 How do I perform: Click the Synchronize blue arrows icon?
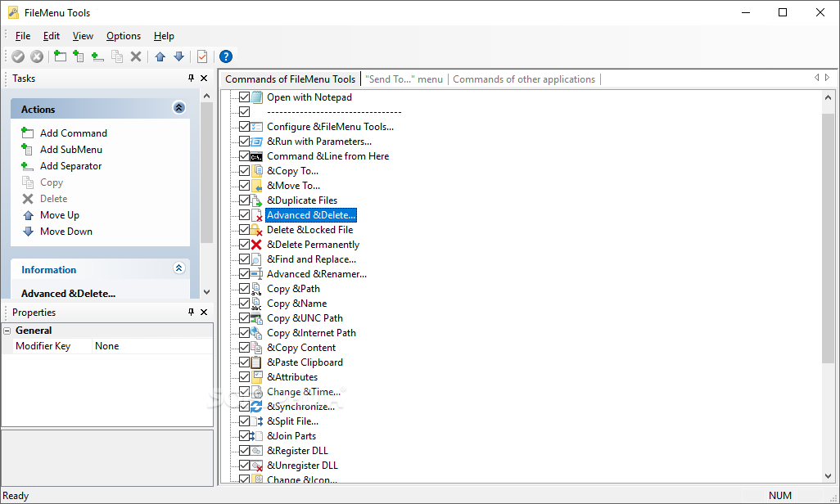(x=256, y=407)
